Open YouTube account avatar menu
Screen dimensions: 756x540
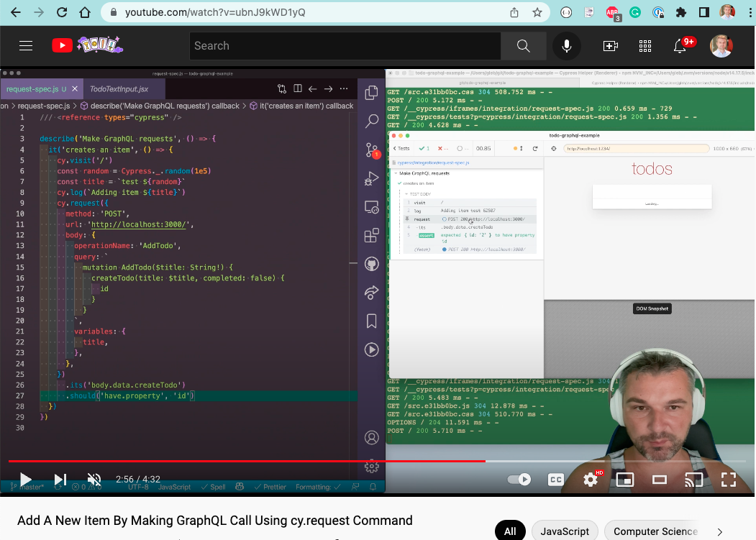pyautogui.click(x=721, y=46)
